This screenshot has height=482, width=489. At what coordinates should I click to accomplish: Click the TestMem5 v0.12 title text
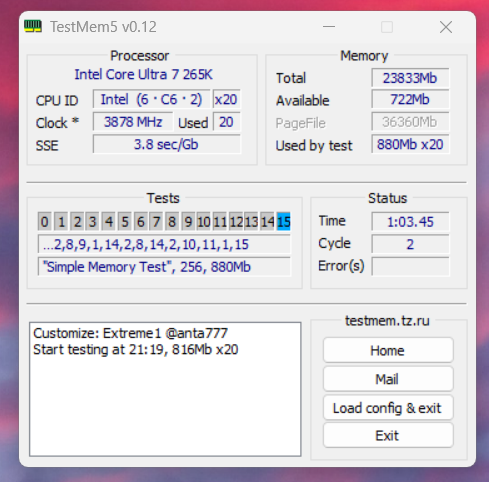coord(103,27)
